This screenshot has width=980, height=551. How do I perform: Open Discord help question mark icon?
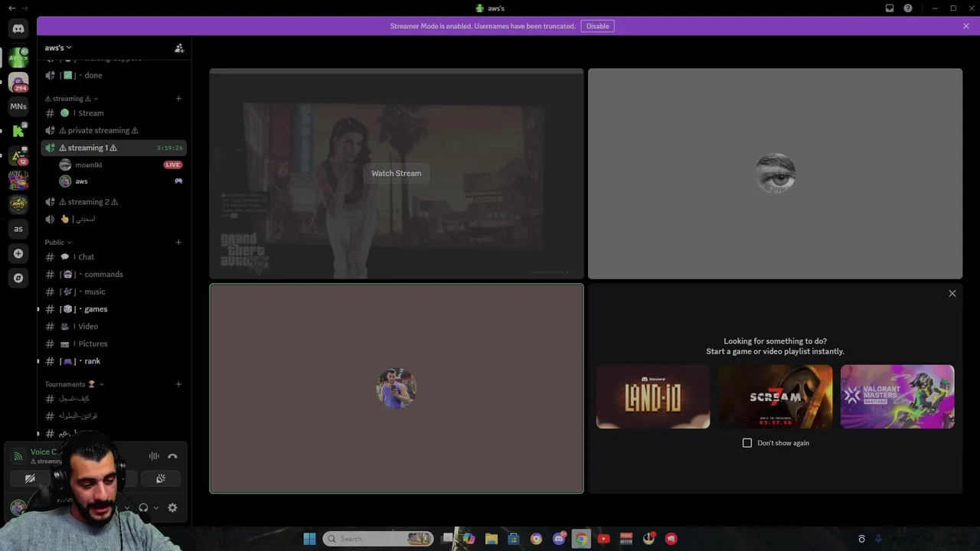coord(908,8)
